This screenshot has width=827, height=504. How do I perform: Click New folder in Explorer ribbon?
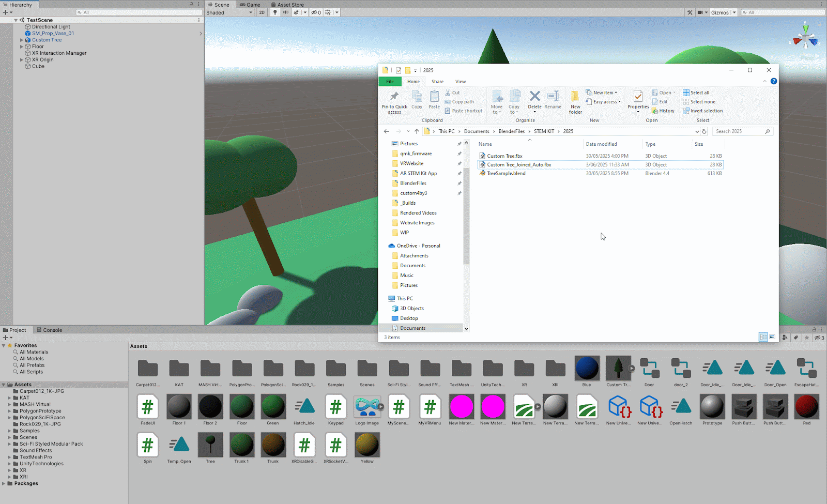click(575, 102)
